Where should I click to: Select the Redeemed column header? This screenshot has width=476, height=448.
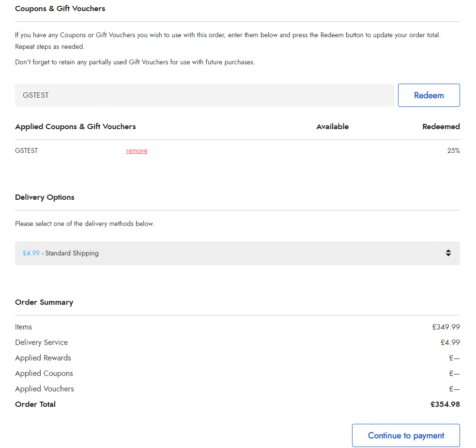[441, 127]
